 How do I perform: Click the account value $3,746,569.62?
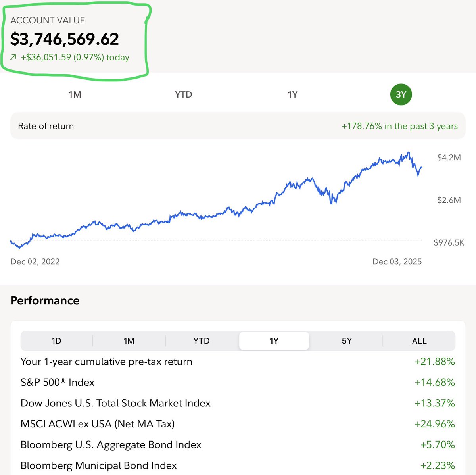click(65, 39)
